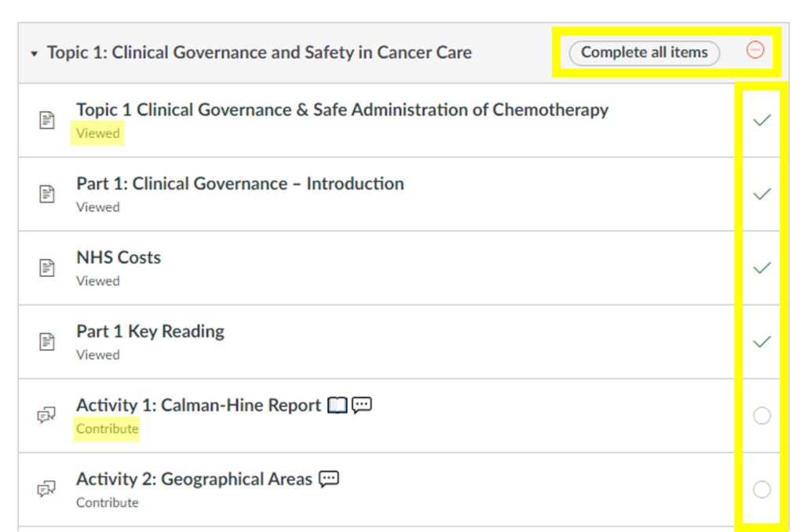The height and width of the screenshot is (532, 804).
Task: Collapse Topic 1 module with the triangle arrow
Action: pyautogui.click(x=34, y=53)
